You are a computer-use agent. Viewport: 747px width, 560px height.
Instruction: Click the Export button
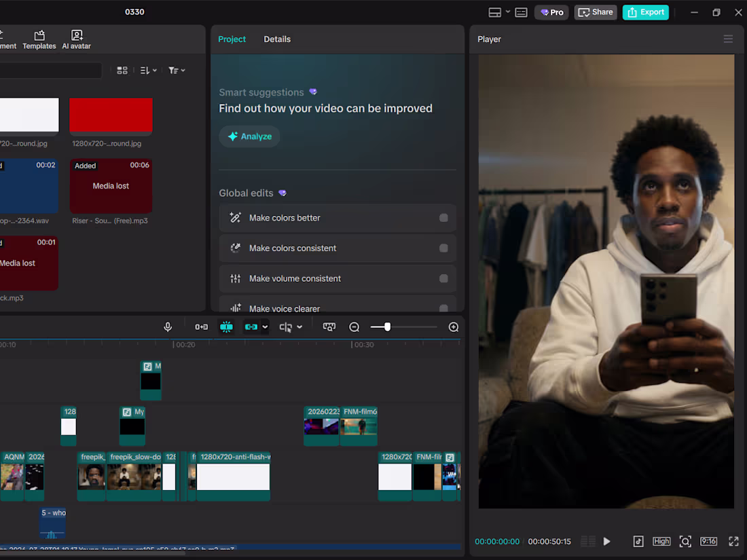pyautogui.click(x=645, y=12)
